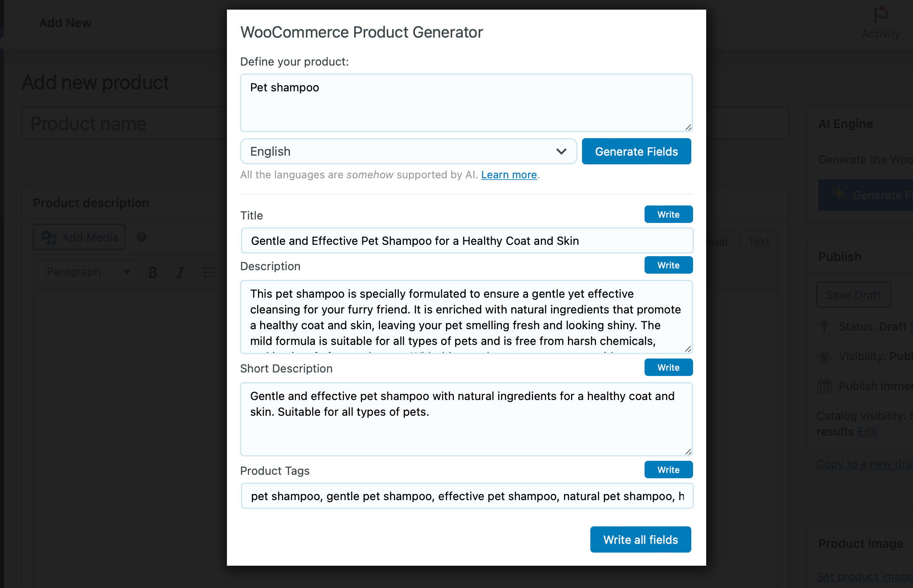Viewport: 913px width, 588px height.
Task: Click the help question mark beside Add Media
Action: pos(141,237)
